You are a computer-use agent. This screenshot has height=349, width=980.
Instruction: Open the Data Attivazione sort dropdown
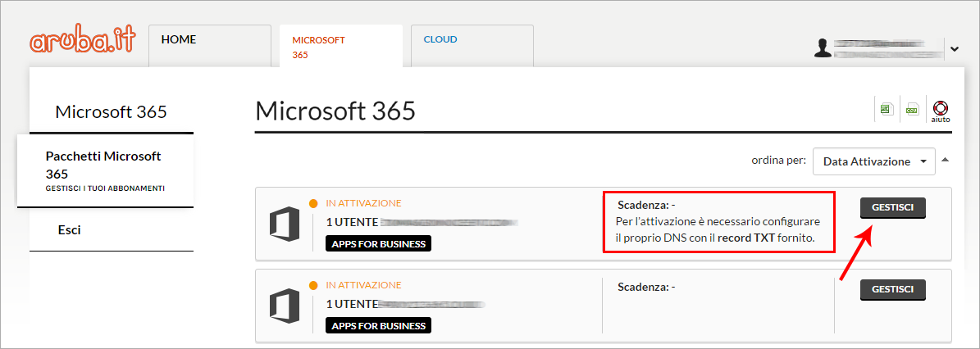(x=873, y=161)
